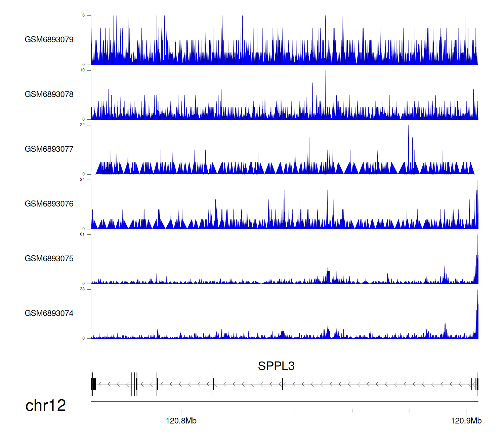Click the GSM6893077 track name
The image size is (504, 444).
49,149
